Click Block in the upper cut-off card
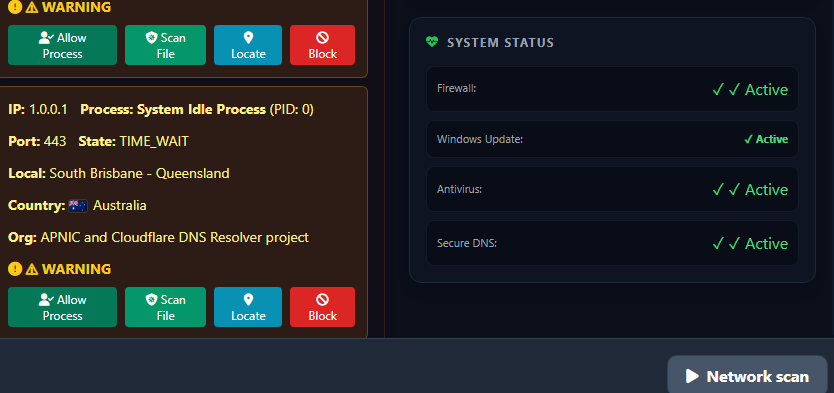 coord(322,45)
